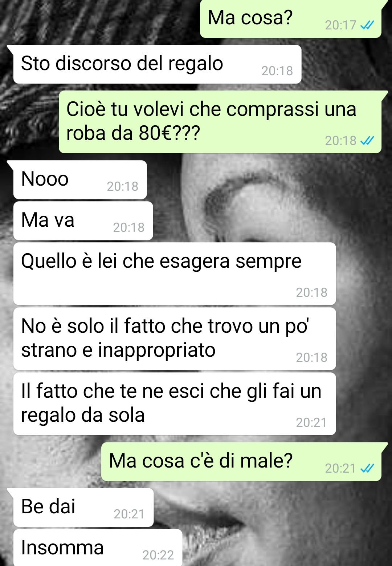The width and height of the screenshot is (392, 566).
Task: Select 'Quello è lei che esagera sempre' message
Action: [x=175, y=274]
